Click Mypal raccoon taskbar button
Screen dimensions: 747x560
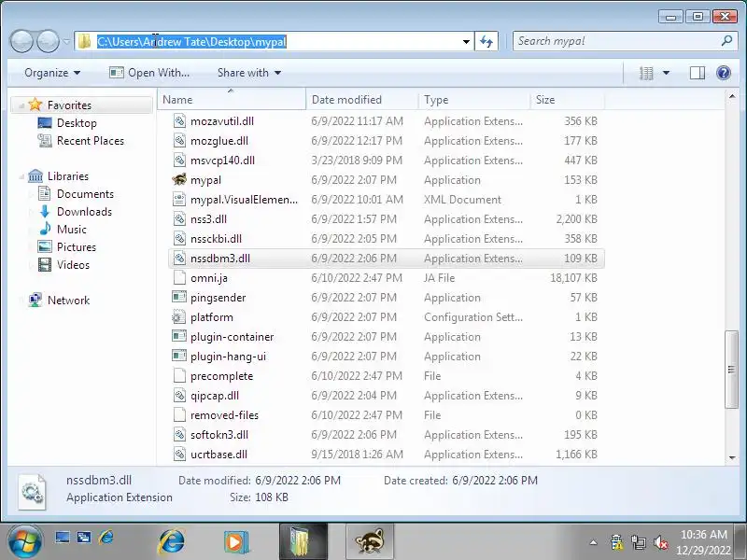(x=370, y=541)
